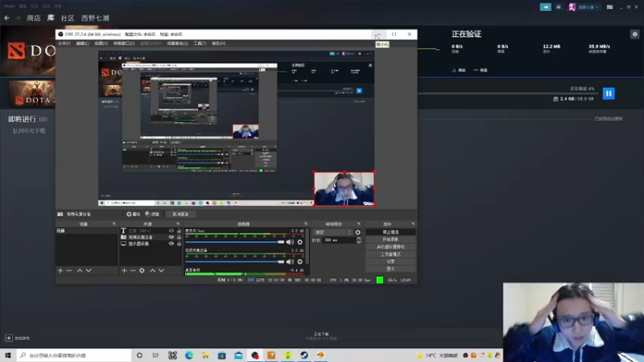Pop out the Scene Transitions dock panel
Image resolution: width=644 pixels, height=362 pixels.
pyautogui.click(x=358, y=224)
